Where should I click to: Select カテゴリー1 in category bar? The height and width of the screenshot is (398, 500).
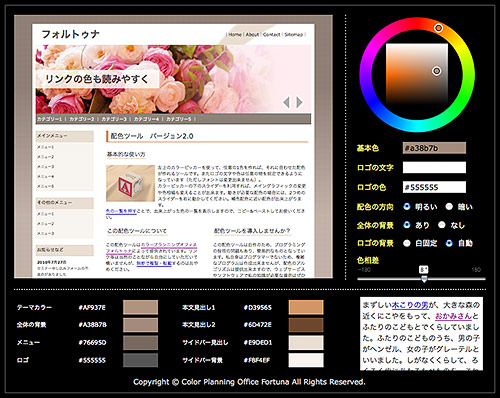coord(49,119)
